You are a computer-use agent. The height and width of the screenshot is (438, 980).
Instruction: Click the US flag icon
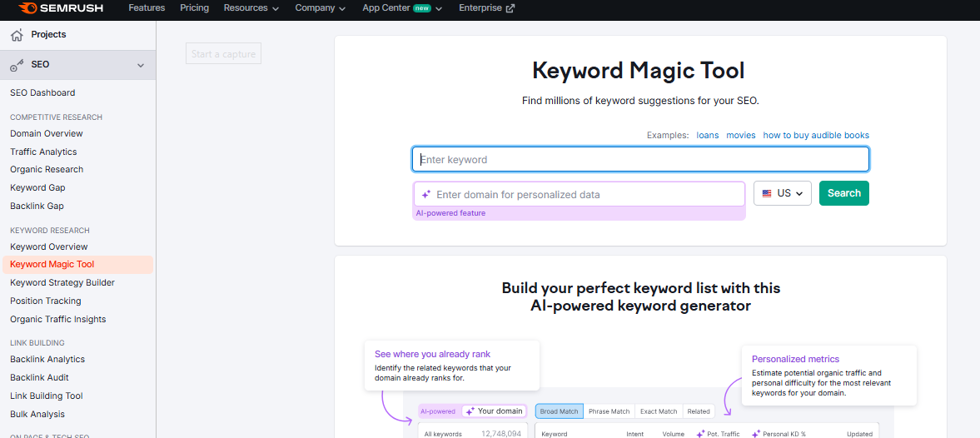[767, 194]
